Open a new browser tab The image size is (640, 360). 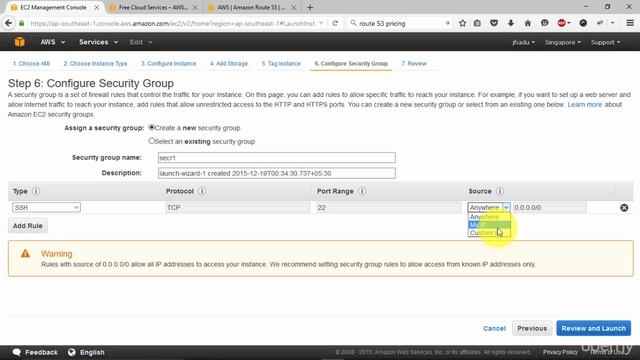tap(310, 7)
